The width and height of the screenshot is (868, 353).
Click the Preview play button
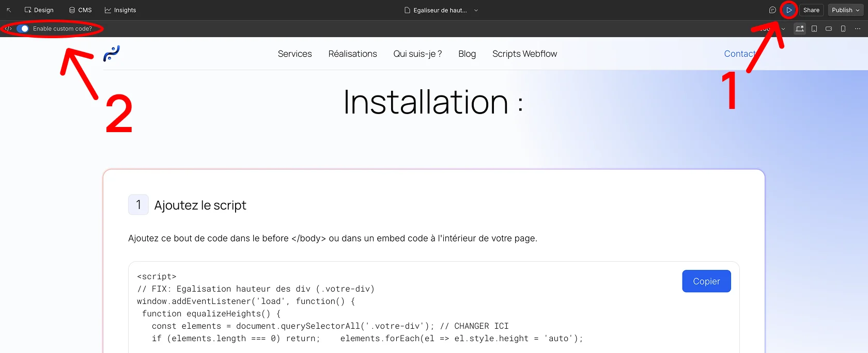point(789,10)
